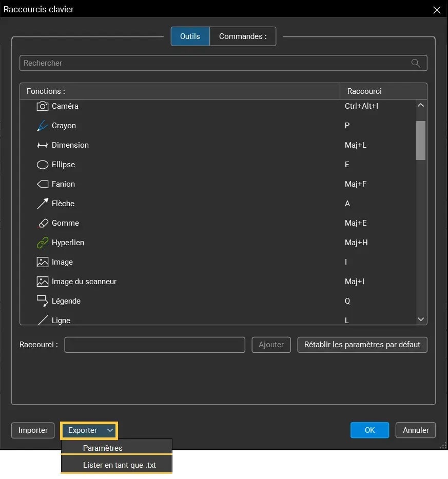Select the Flèche tool

[x=63, y=204]
